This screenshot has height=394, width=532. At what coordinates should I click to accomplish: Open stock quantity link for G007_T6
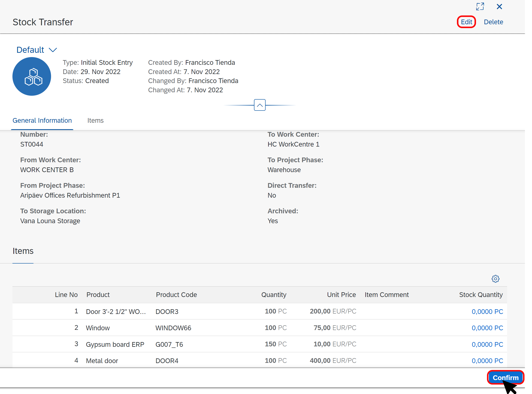click(487, 345)
